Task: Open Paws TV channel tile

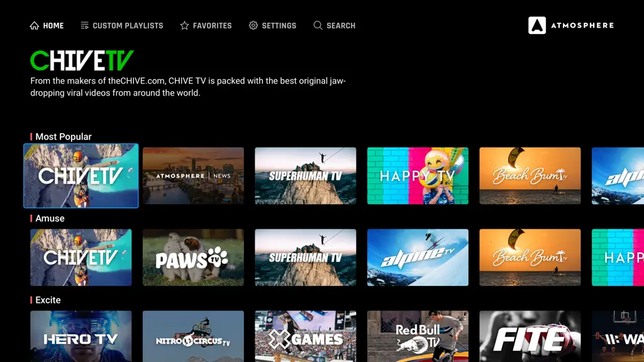Action: (193, 257)
